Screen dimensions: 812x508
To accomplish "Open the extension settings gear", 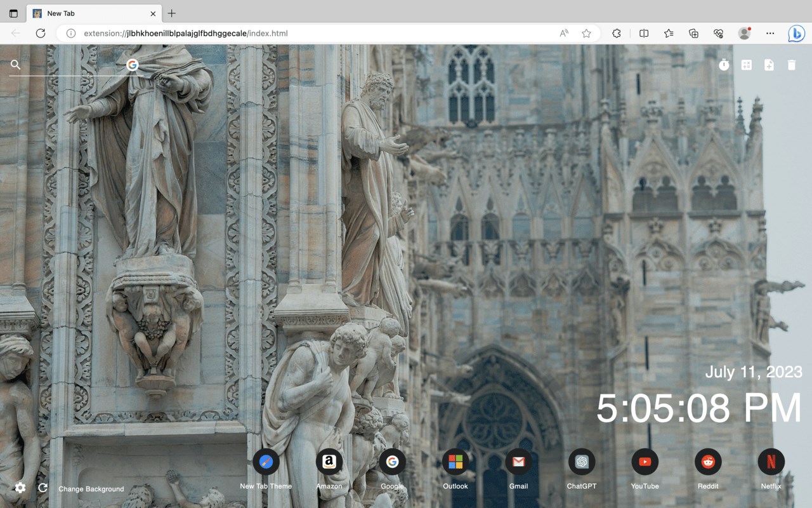I will coord(20,488).
